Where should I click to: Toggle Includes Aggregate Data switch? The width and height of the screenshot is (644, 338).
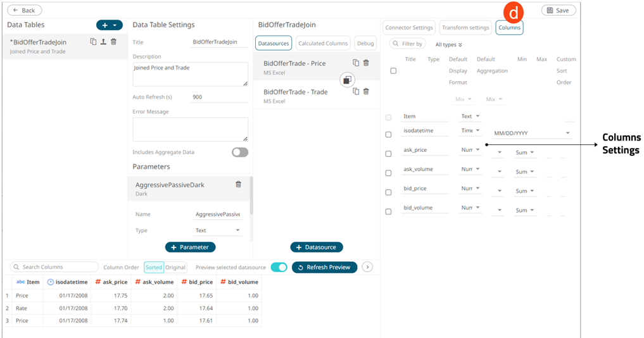coord(240,153)
